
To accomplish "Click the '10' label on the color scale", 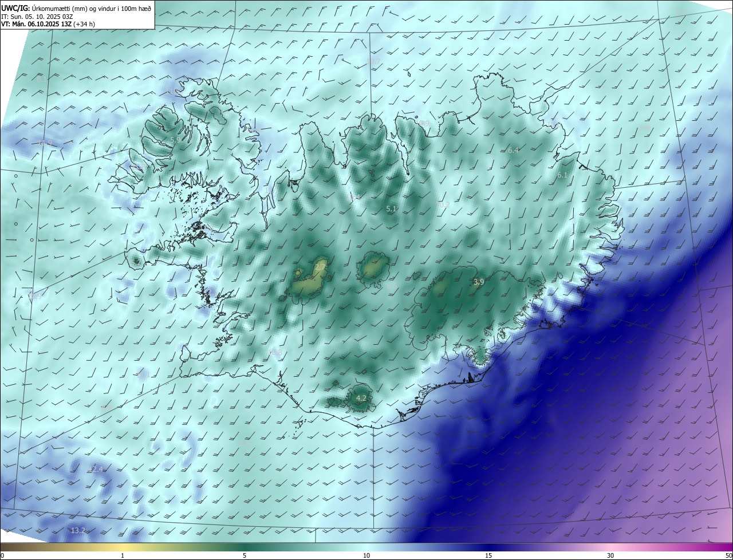I will point(366,555).
